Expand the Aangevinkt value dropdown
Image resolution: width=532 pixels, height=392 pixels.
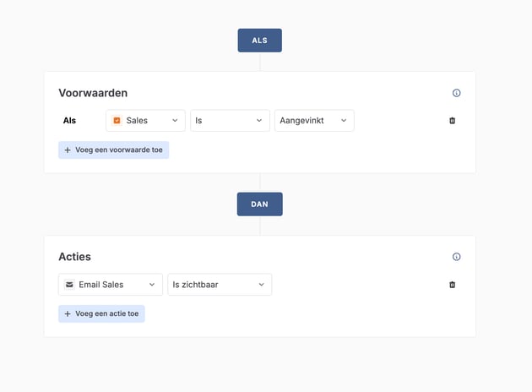(x=314, y=121)
